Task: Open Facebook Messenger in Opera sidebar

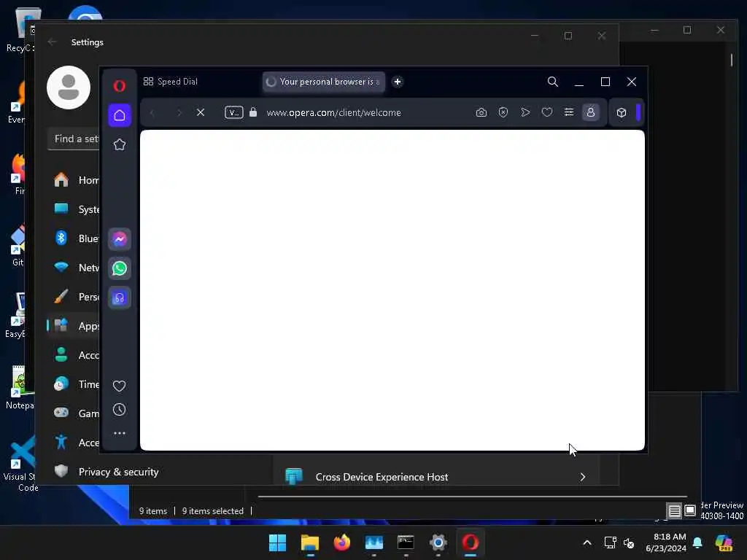Action: (120, 239)
